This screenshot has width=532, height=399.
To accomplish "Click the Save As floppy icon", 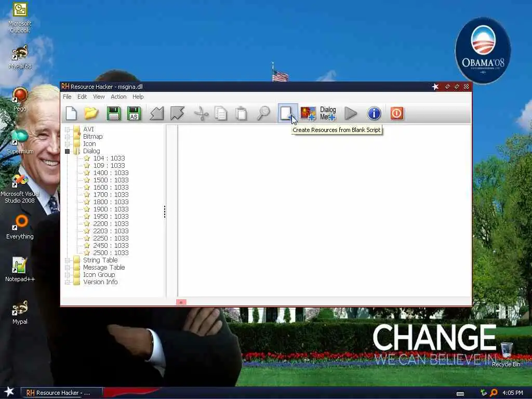I will click(134, 113).
